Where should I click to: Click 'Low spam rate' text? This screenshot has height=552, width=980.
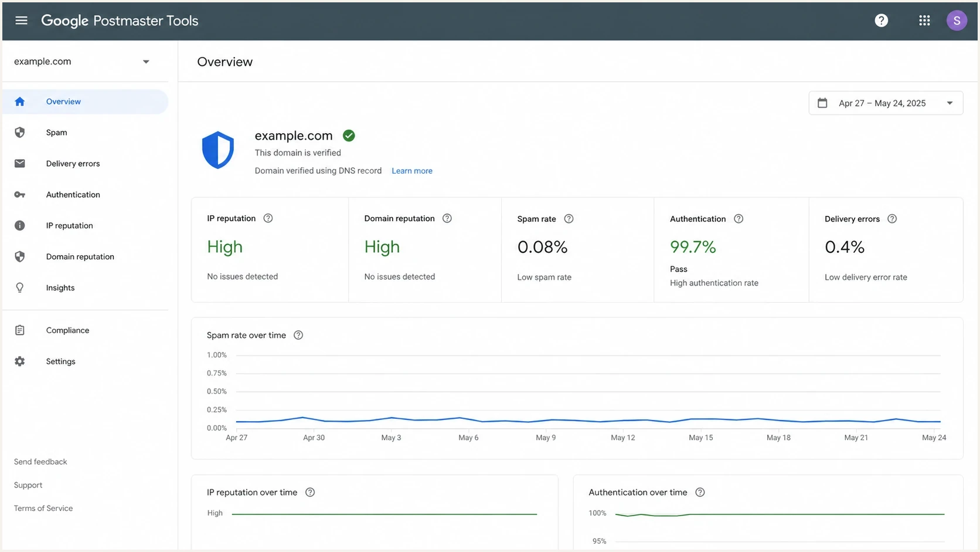tap(544, 277)
